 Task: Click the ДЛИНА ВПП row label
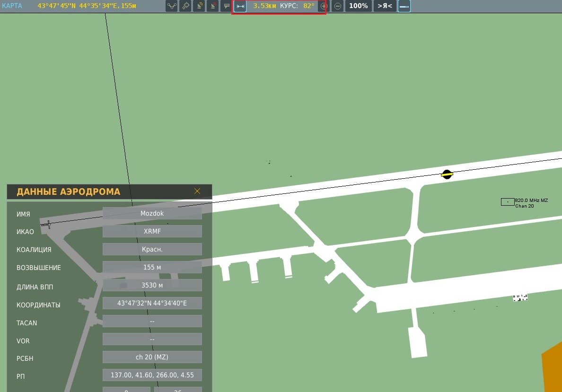coord(35,287)
